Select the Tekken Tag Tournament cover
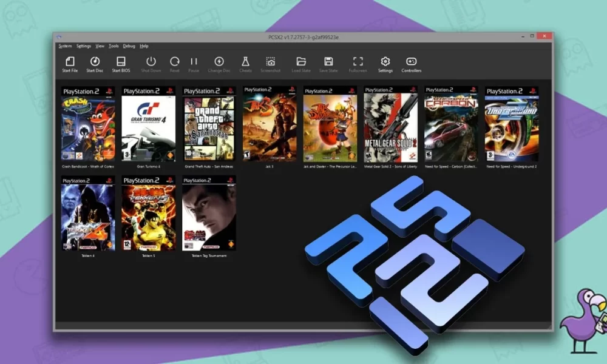The height and width of the screenshot is (364, 607). pos(209,214)
